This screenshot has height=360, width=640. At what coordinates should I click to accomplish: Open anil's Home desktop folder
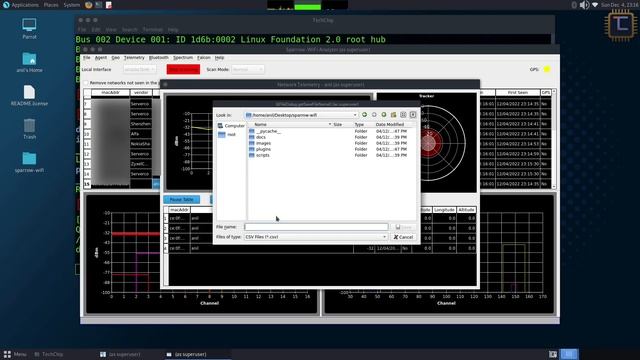29,62
